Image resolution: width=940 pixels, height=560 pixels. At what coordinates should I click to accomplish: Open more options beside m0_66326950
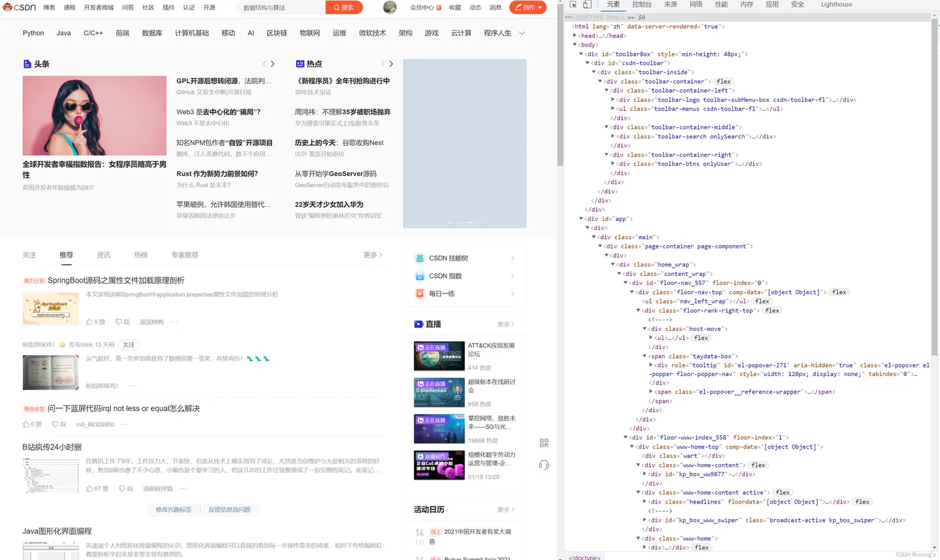[125, 424]
